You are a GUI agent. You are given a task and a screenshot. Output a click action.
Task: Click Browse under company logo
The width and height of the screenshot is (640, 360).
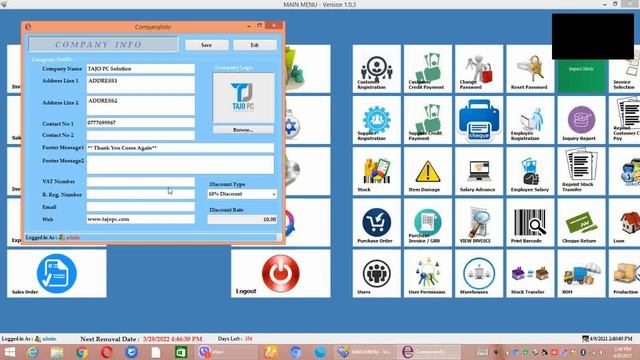pyautogui.click(x=243, y=130)
